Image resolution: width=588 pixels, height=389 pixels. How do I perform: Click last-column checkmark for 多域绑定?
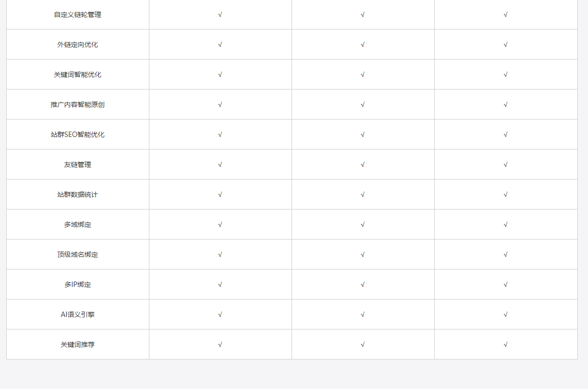pos(505,224)
